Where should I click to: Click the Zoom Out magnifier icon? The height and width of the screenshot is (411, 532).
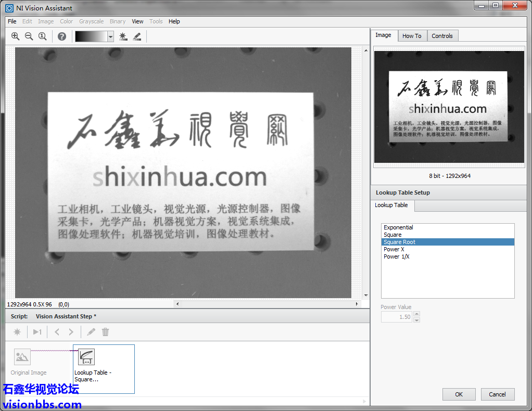29,36
